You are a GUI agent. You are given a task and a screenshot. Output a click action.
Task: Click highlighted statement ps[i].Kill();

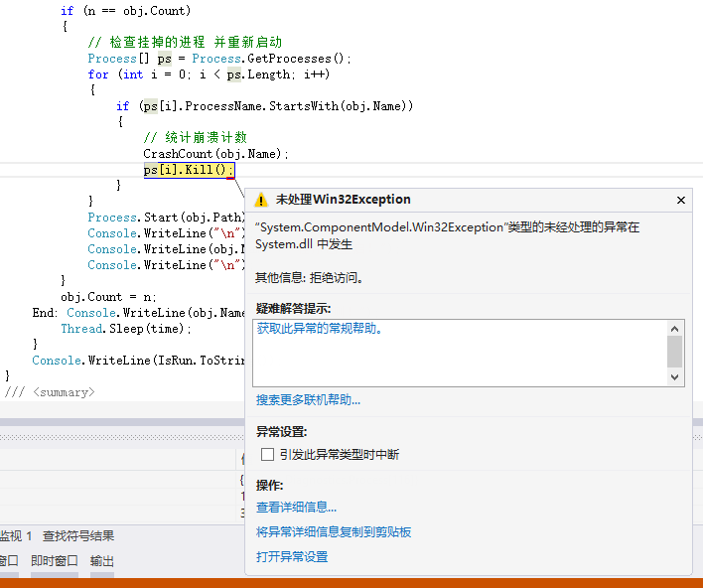(x=189, y=170)
